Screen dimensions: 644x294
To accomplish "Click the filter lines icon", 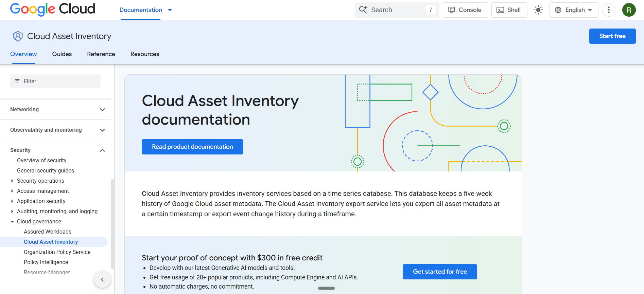I will [x=17, y=81].
